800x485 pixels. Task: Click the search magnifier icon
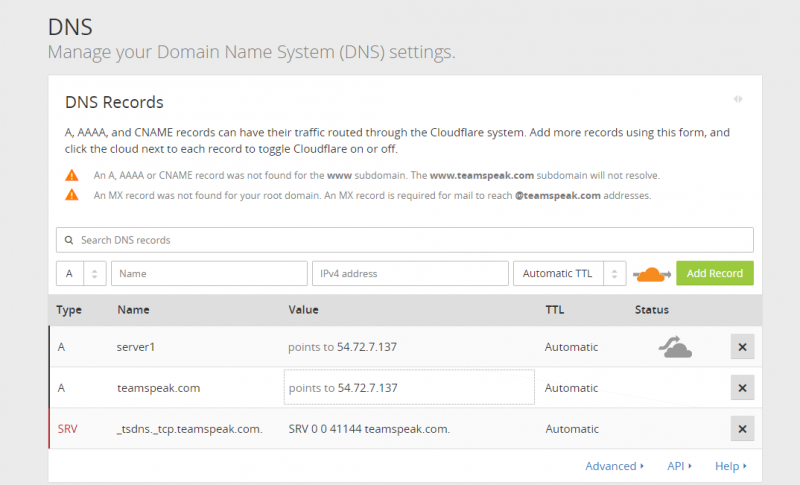click(x=69, y=240)
